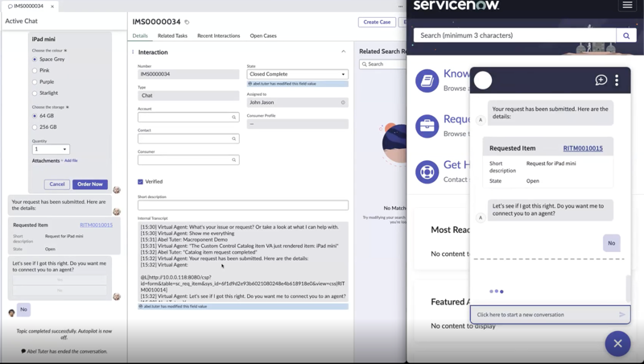Collapse the Interaction section
The height and width of the screenshot is (364, 644).
click(x=344, y=52)
